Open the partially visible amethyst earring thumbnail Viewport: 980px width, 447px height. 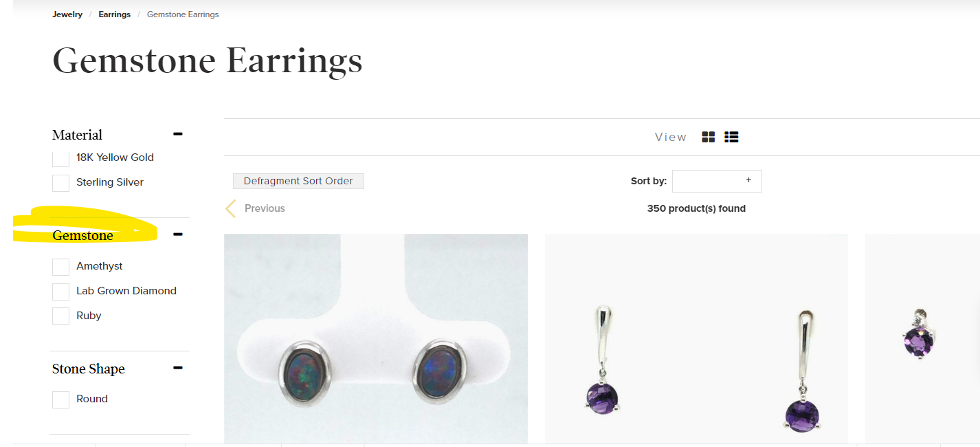922,338
